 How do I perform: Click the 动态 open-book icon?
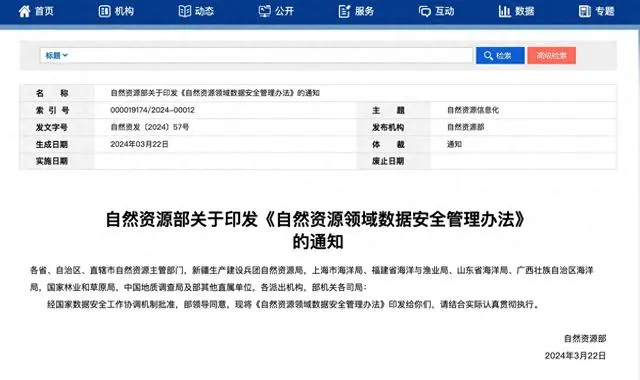184,11
